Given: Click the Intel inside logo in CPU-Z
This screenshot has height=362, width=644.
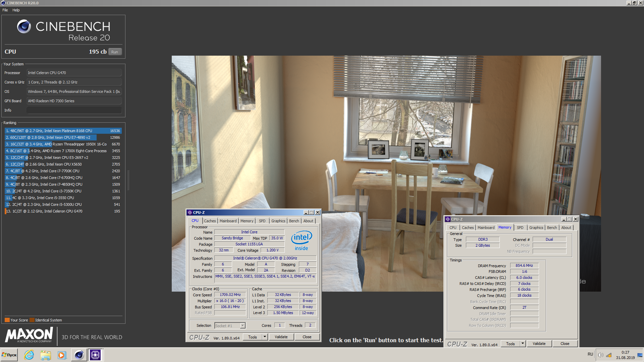Looking at the screenshot, I should [301, 240].
